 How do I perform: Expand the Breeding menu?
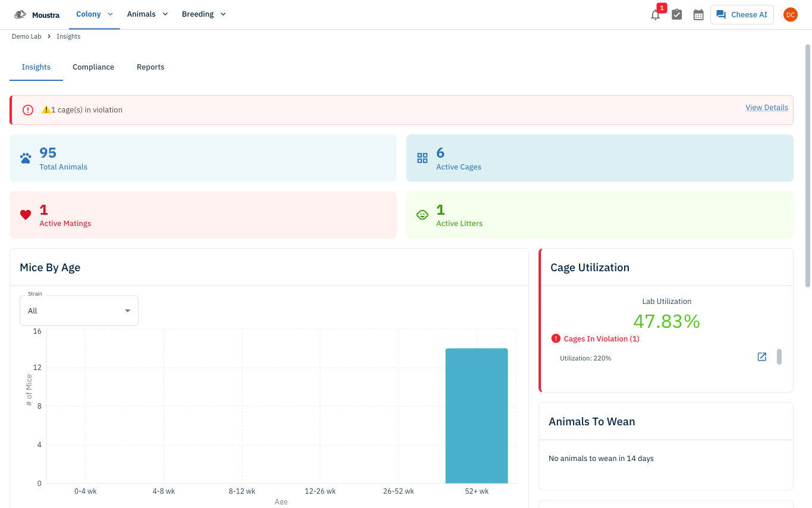204,14
